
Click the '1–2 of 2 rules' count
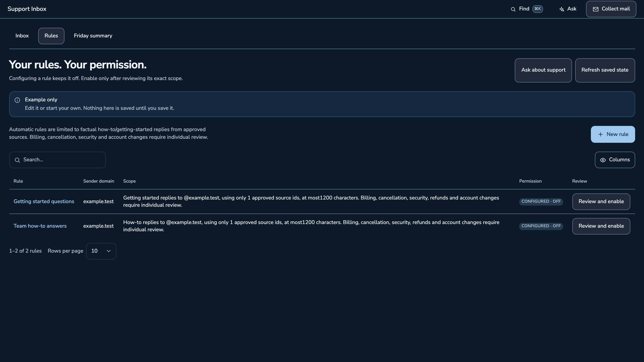click(25, 251)
